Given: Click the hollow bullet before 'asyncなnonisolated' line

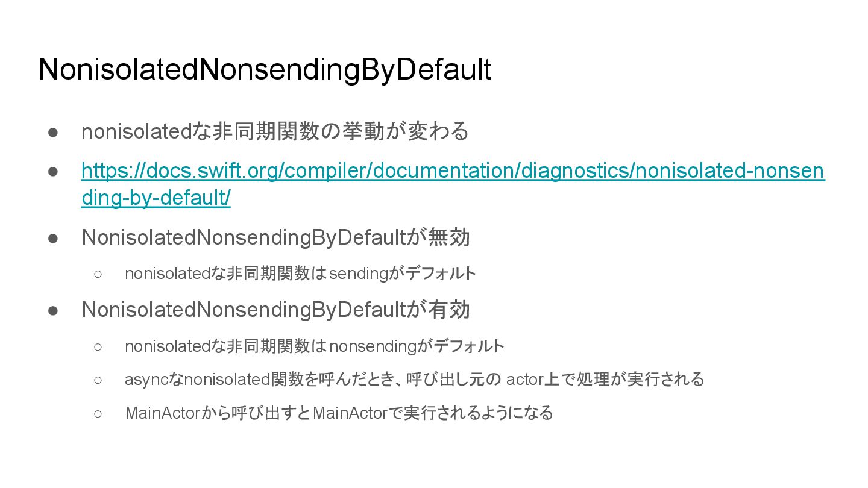Looking at the screenshot, I should pos(98,380).
